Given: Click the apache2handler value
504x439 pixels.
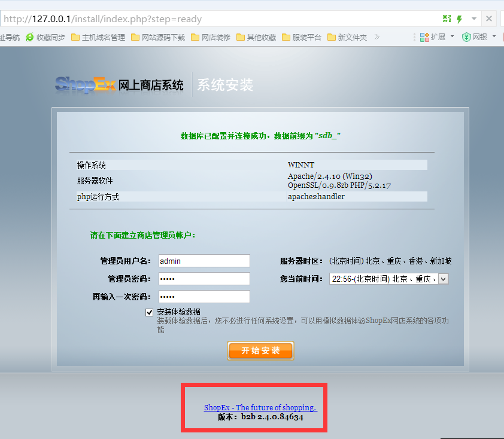Looking at the screenshot, I should 316,197.
